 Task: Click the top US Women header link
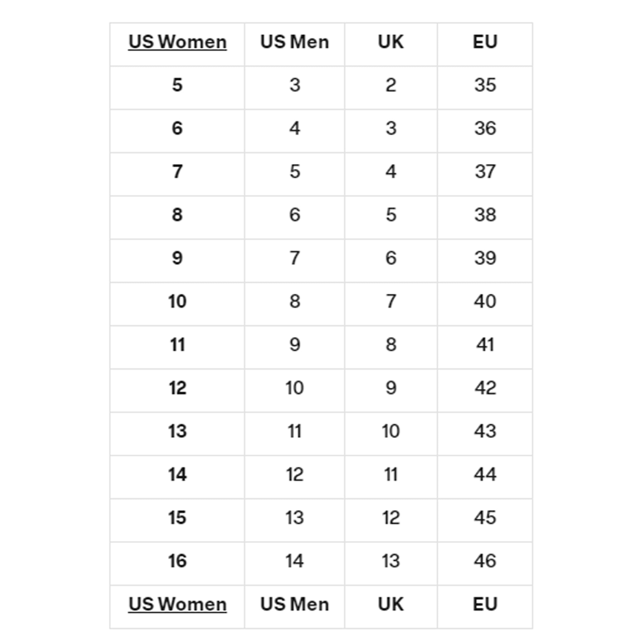pyautogui.click(x=177, y=42)
